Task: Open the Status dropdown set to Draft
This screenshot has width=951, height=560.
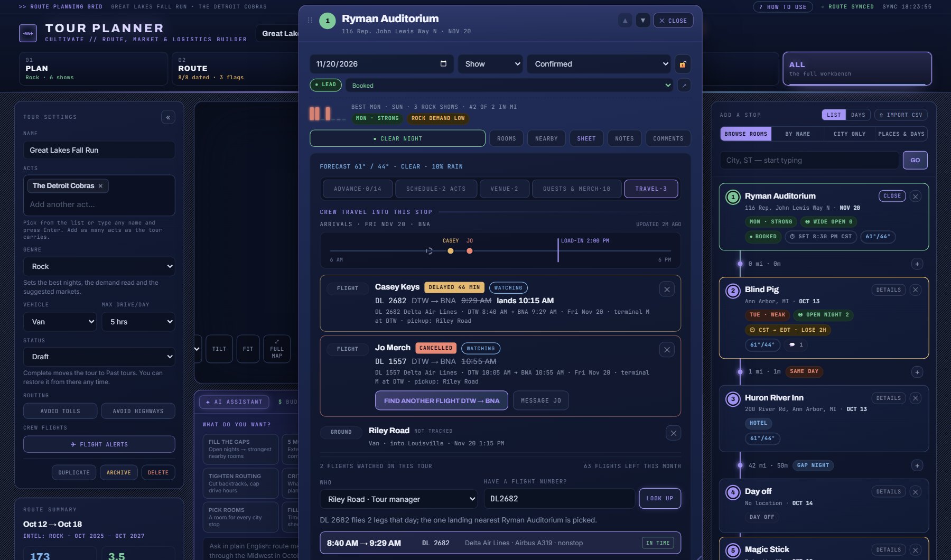Action: [99, 357]
